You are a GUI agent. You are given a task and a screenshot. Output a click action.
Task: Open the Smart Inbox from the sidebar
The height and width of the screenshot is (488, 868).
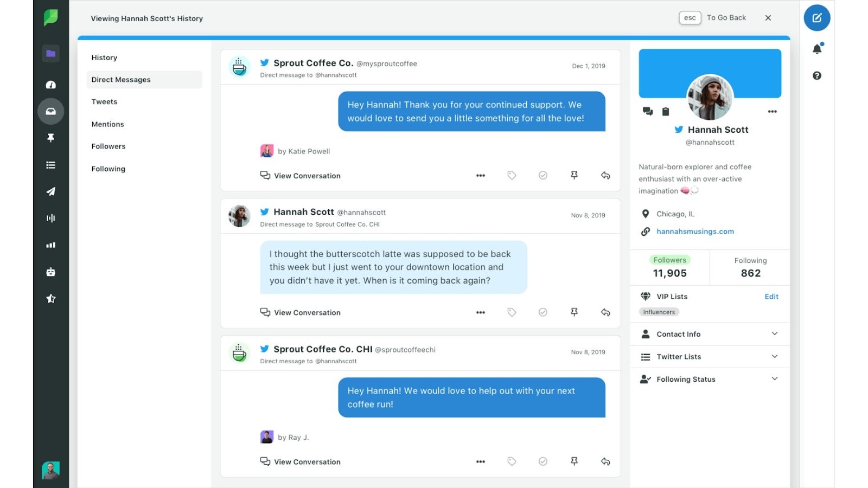point(50,112)
